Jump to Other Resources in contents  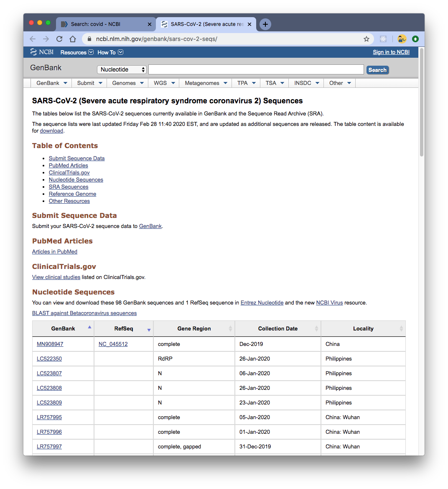pyautogui.click(x=69, y=201)
